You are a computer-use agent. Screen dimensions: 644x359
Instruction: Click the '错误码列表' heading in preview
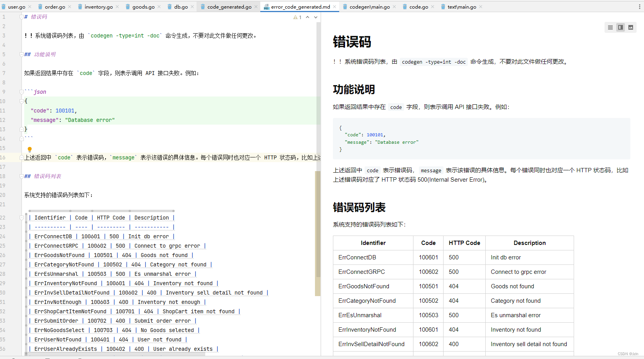click(x=359, y=207)
